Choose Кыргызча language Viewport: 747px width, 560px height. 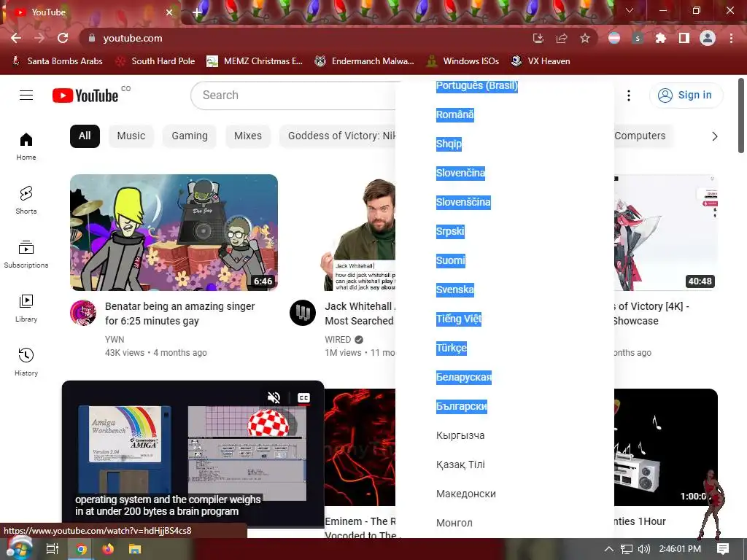click(x=460, y=435)
